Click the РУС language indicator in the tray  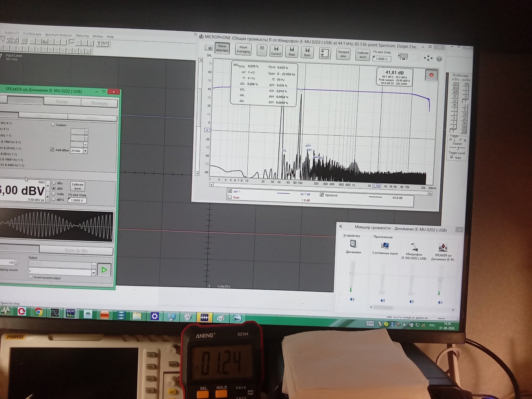pos(432,325)
